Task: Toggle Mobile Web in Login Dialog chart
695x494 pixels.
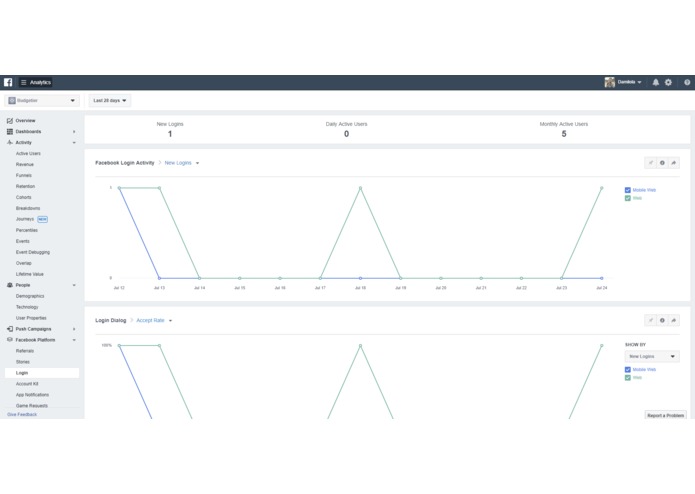Action: (628, 370)
